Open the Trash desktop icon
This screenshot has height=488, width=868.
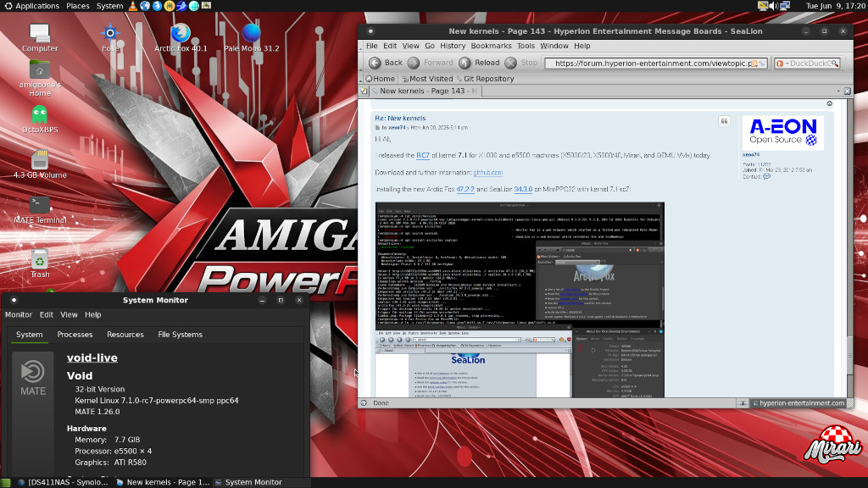coord(40,263)
